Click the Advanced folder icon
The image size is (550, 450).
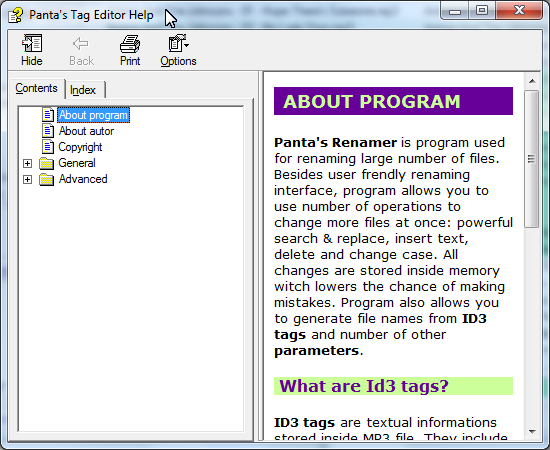click(47, 180)
